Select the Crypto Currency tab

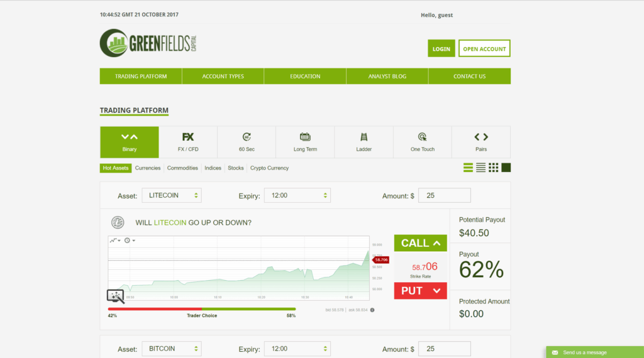pos(269,168)
